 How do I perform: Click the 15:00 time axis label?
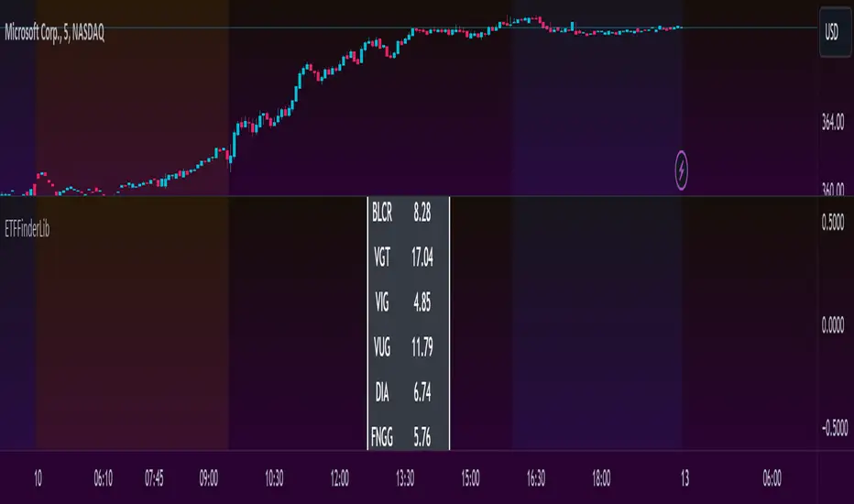(x=470, y=478)
